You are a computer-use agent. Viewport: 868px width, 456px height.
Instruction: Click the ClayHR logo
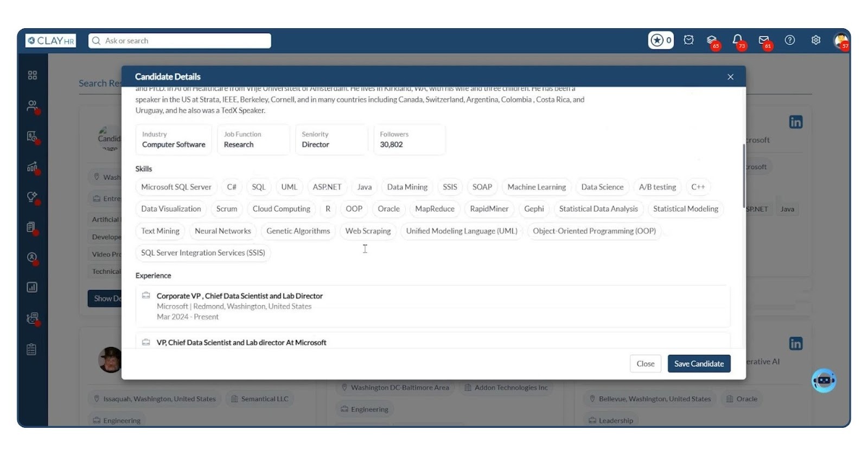point(50,41)
